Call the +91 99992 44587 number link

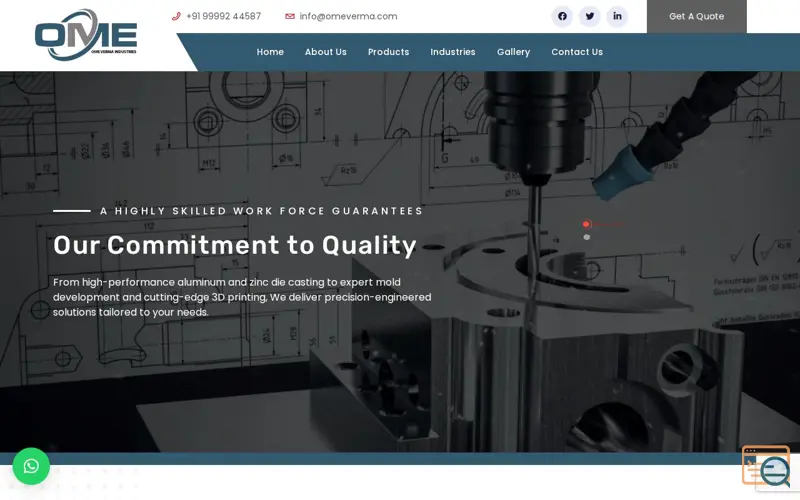pyautogui.click(x=223, y=16)
